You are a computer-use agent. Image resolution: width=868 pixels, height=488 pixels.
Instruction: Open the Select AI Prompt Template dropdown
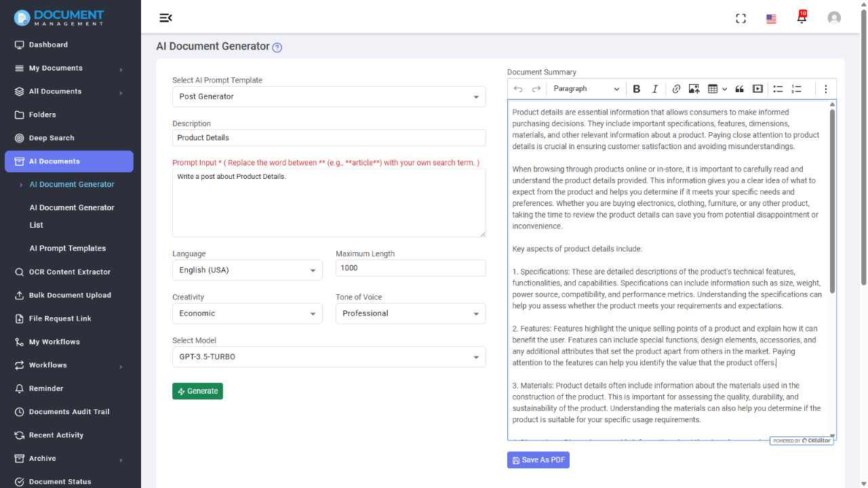[x=328, y=96]
